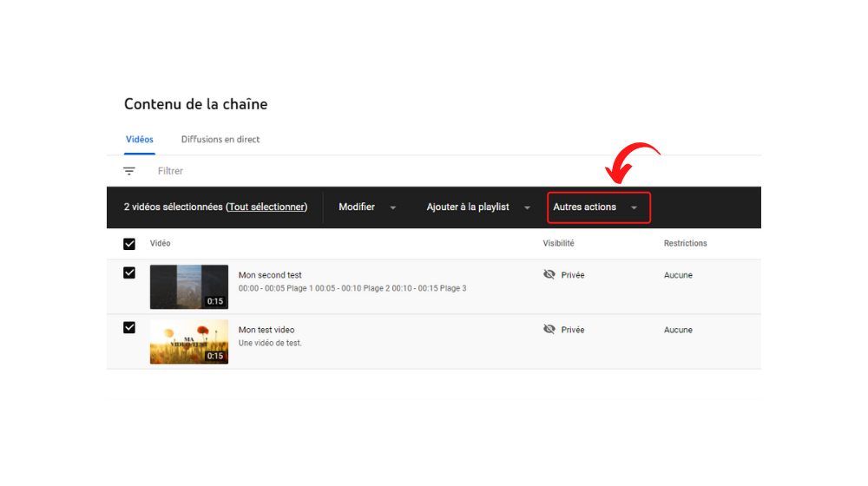The width and height of the screenshot is (868, 486).
Task: Switch to the Vidéos tab
Action: (140, 140)
